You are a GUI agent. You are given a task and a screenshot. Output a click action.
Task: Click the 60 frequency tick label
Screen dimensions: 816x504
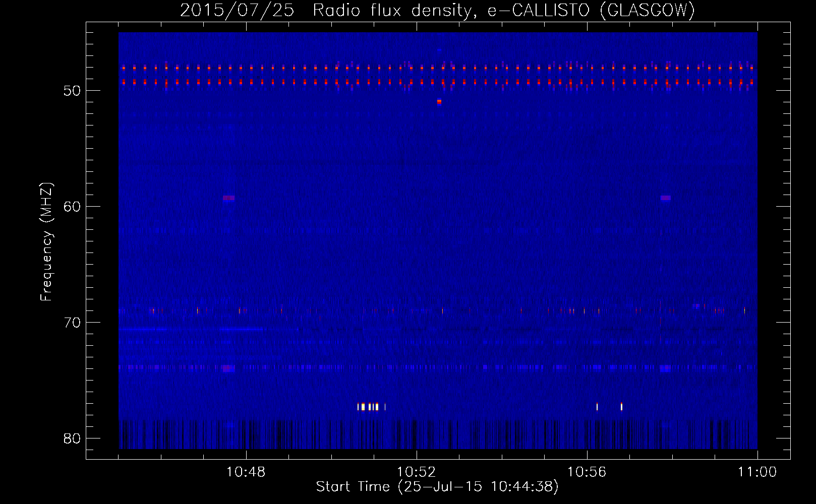click(x=72, y=207)
